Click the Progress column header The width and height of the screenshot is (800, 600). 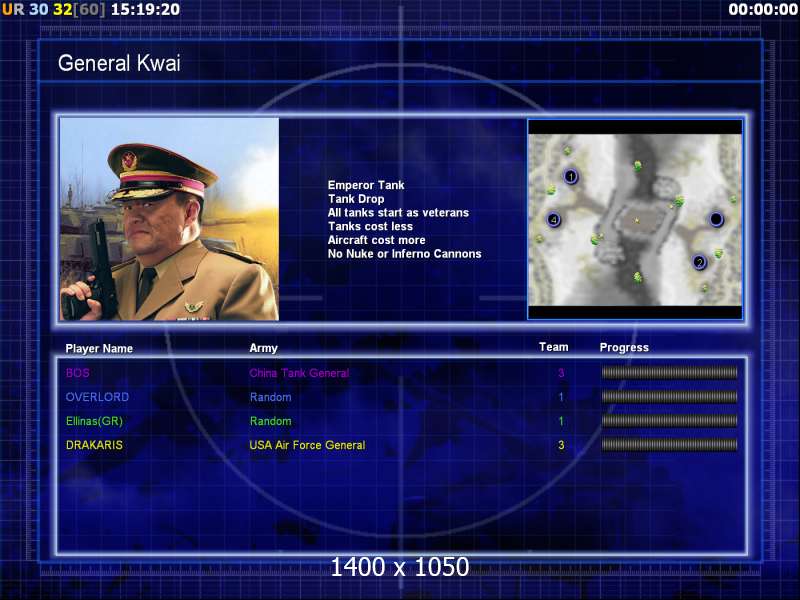pyautogui.click(x=624, y=348)
